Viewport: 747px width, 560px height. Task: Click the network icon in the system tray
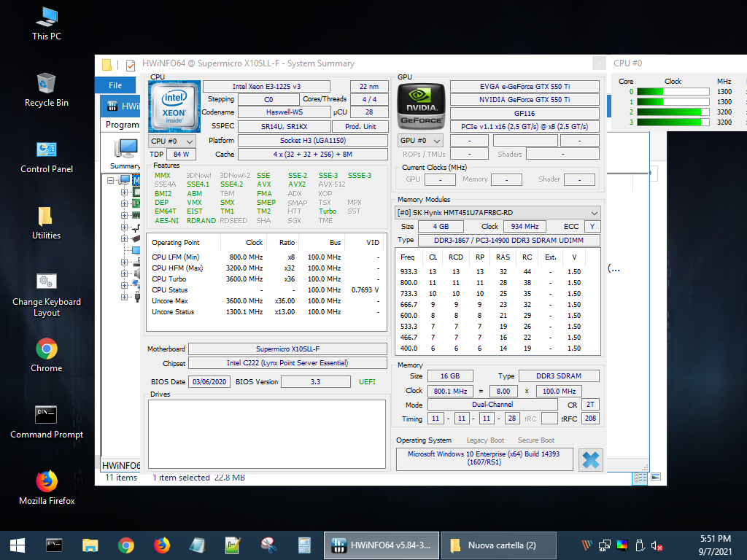point(605,545)
